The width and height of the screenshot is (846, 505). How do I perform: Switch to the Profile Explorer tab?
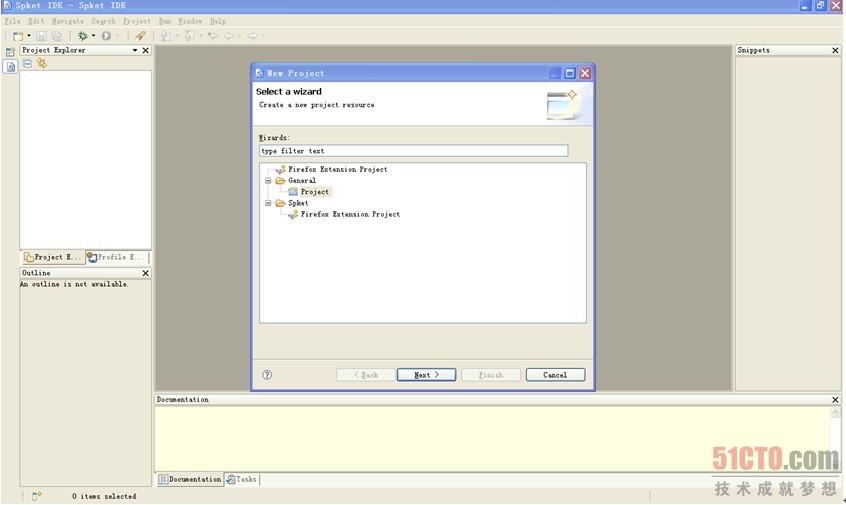(x=117, y=257)
